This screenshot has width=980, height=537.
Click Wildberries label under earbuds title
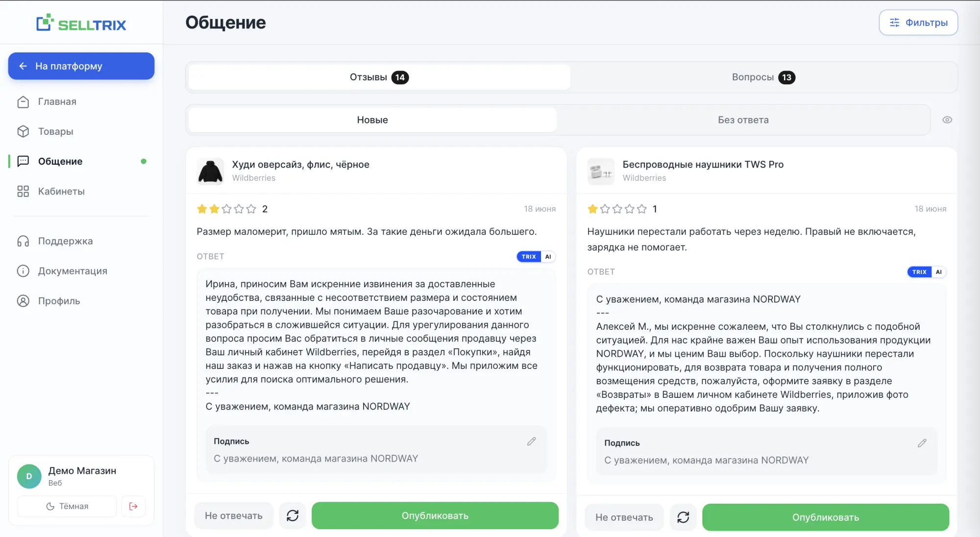coord(644,178)
